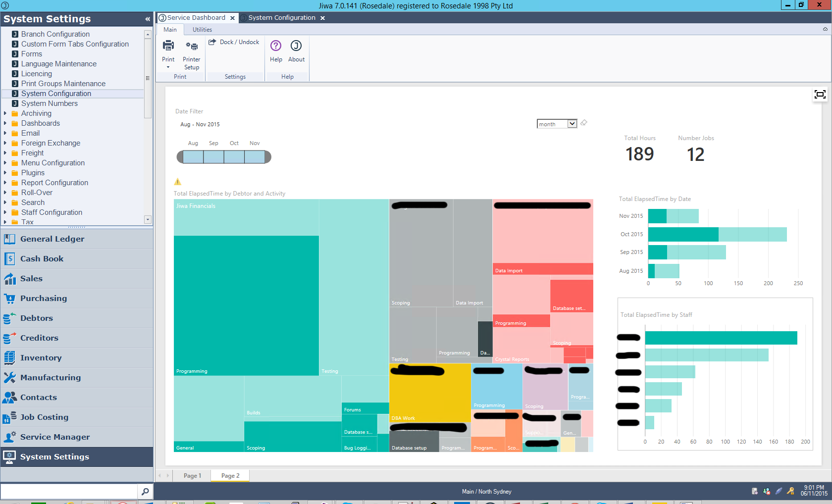
Task: Toggle full screen mode for dashboard
Action: click(x=820, y=95)
